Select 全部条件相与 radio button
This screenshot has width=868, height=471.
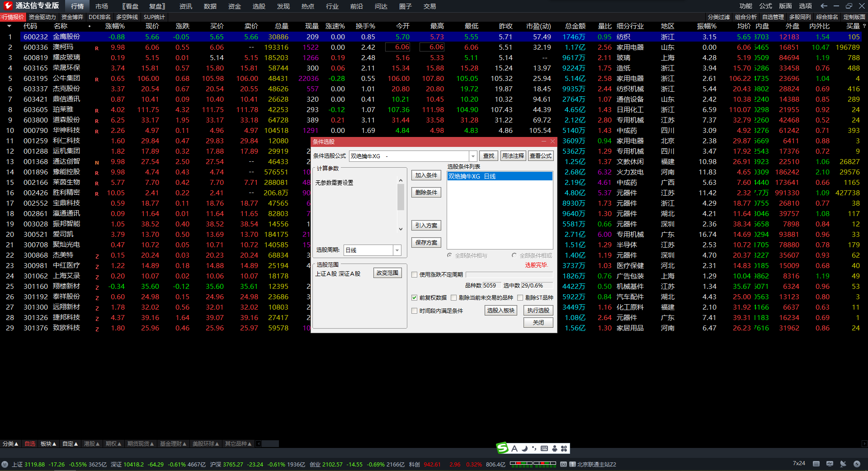click(x=449, y=255)
